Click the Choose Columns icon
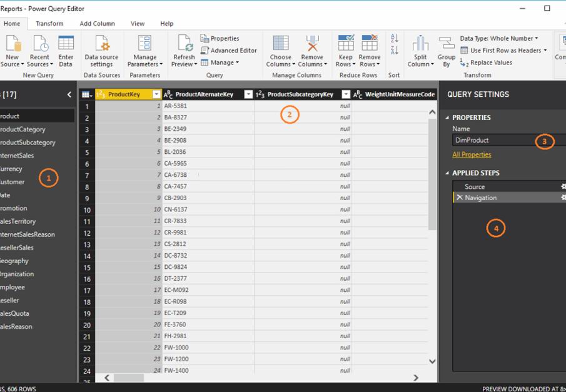This screenshot has height=392, width=566. click(x=280, y=44)
